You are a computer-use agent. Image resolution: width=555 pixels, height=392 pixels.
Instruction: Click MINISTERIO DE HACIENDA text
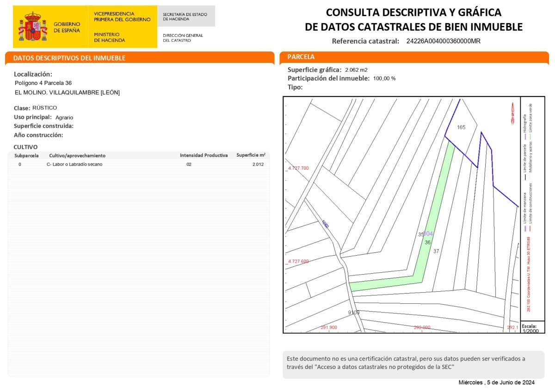pyautogui.click(x=109, y=37)
